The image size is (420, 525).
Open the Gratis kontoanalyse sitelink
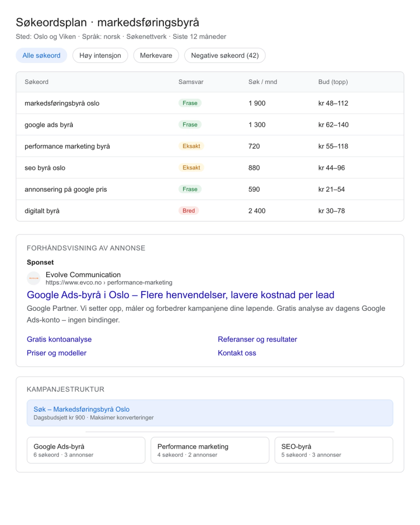coord(59,340)
